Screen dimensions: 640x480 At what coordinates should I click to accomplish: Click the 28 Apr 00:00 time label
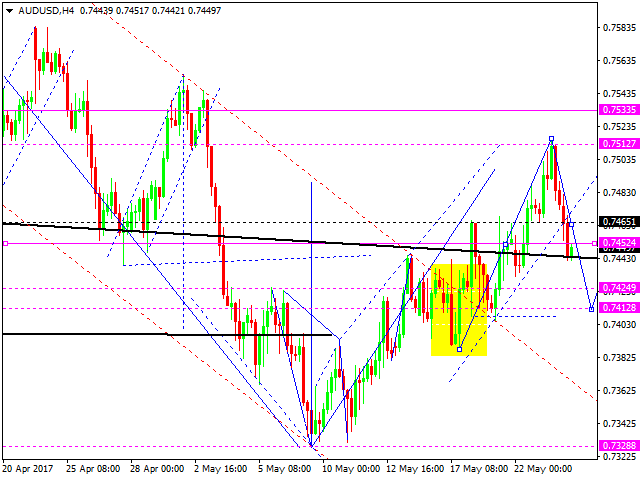coord(157,469)
